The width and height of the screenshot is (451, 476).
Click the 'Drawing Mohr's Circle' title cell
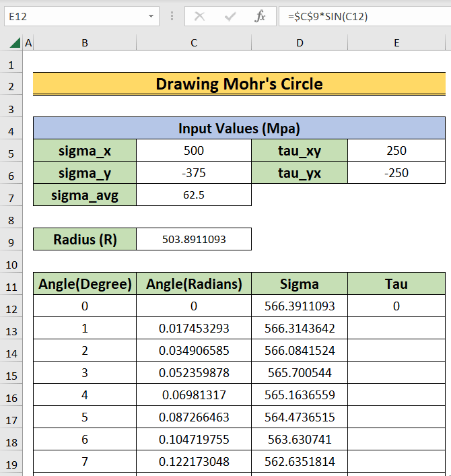pos(239,83)
